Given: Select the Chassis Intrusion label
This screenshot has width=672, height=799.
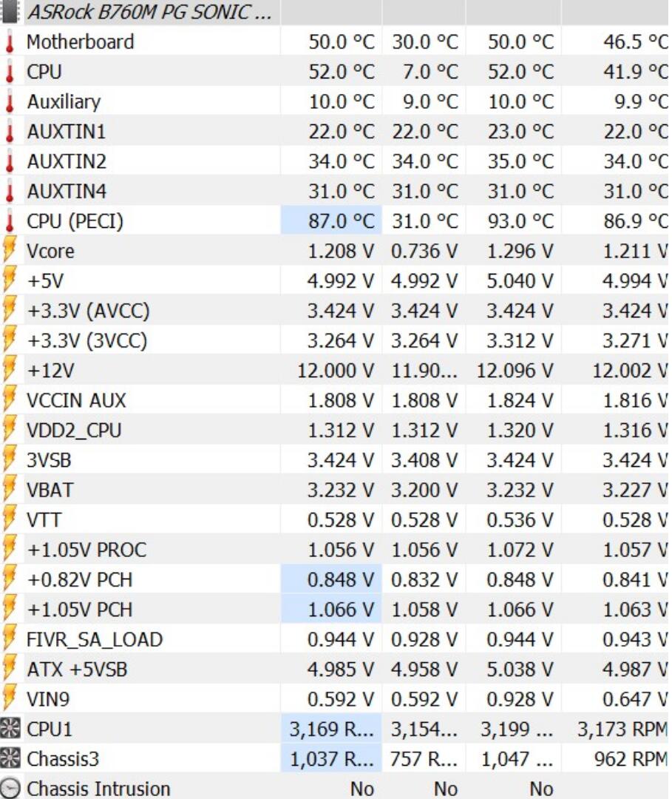Looking at the screenshot, I should pyautogui.click(x=98, y=789).
